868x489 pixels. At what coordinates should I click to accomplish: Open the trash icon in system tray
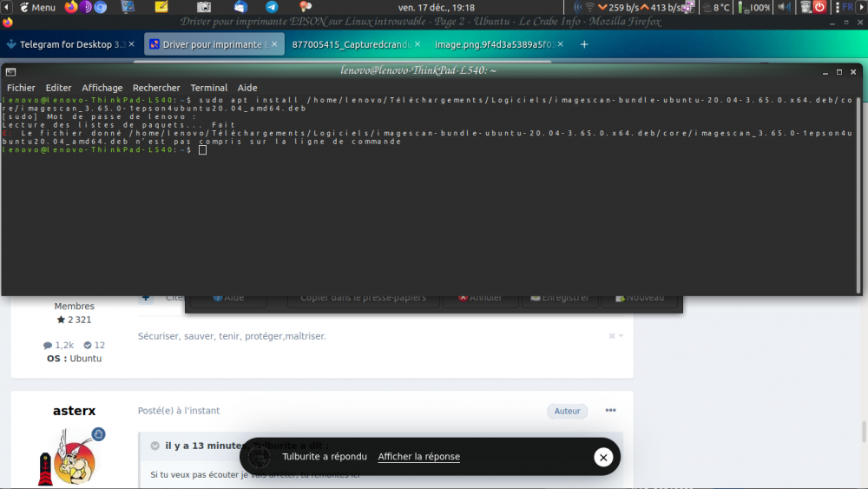[806, 7]
